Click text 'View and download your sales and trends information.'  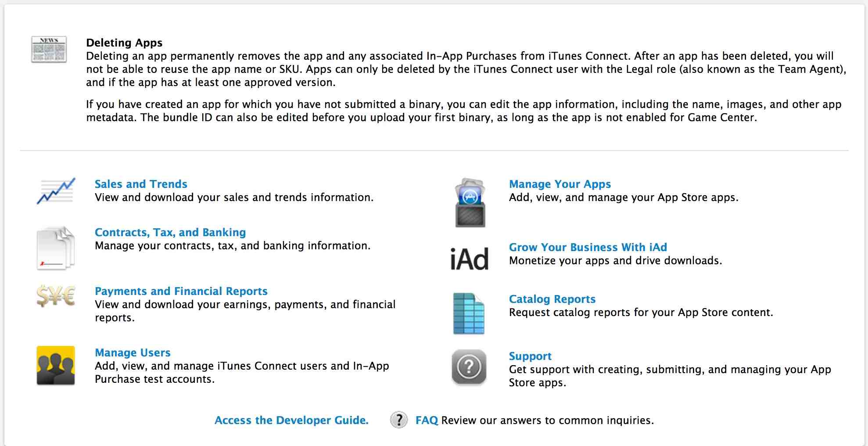(234, 198)
